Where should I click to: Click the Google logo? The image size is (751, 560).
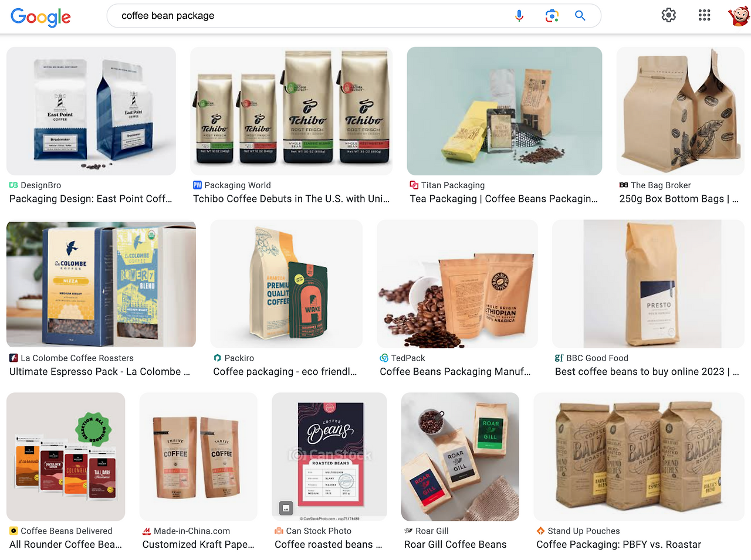(40, 17)
